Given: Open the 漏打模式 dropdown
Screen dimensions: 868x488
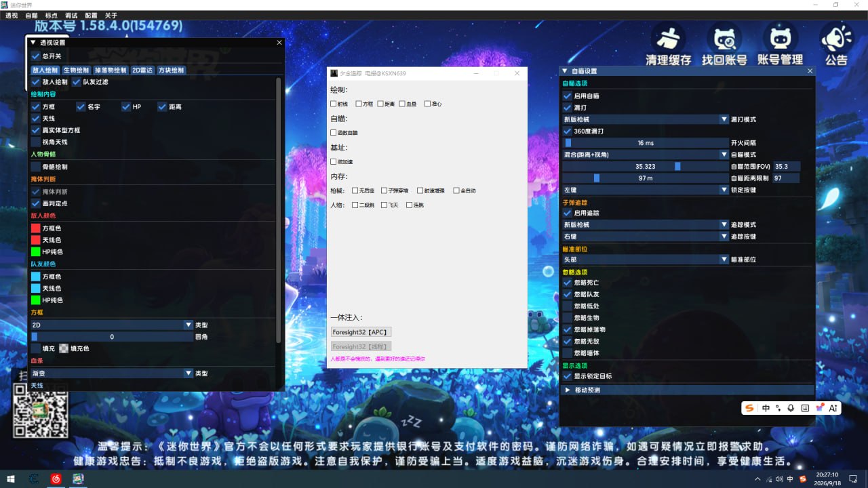Looking at the screenshot, I should 646,119.
